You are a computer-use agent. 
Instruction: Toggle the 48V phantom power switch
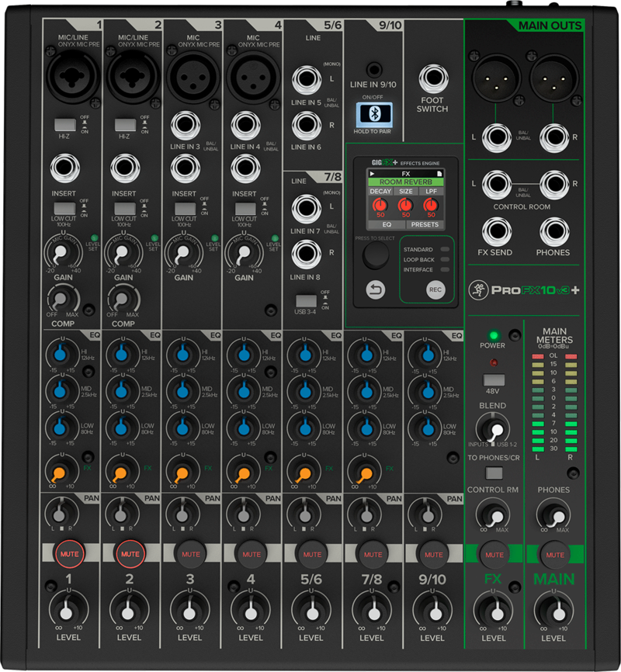pos(494,381)
